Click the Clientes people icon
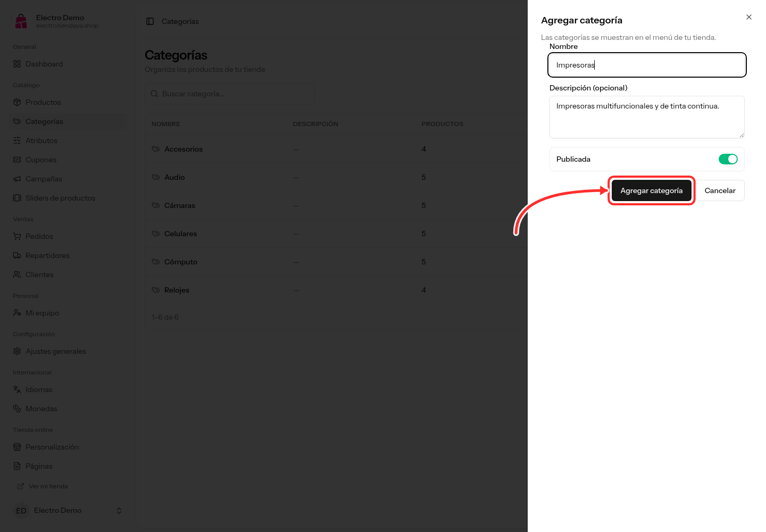 click(x=17, y=275)
